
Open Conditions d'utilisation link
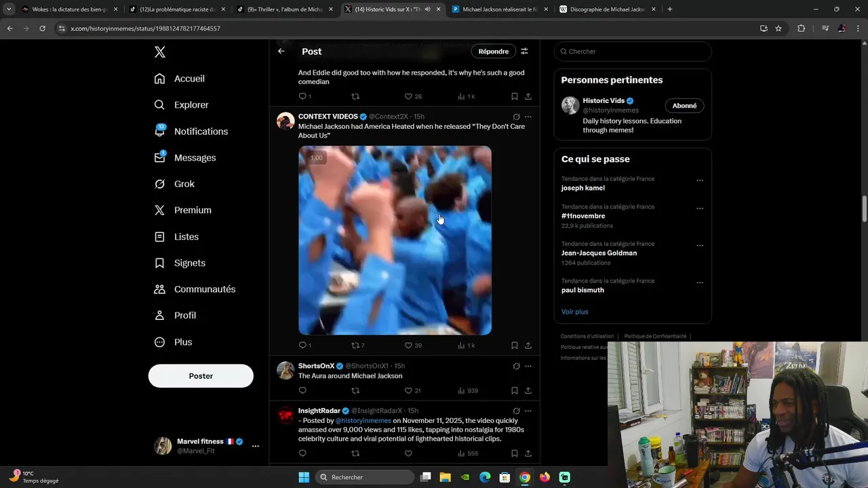[x=587, y=336]
